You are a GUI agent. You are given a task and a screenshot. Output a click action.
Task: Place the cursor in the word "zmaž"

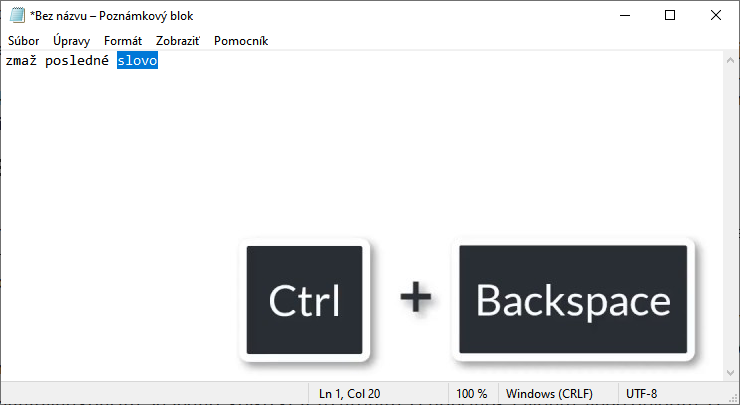tap(20, 62)
